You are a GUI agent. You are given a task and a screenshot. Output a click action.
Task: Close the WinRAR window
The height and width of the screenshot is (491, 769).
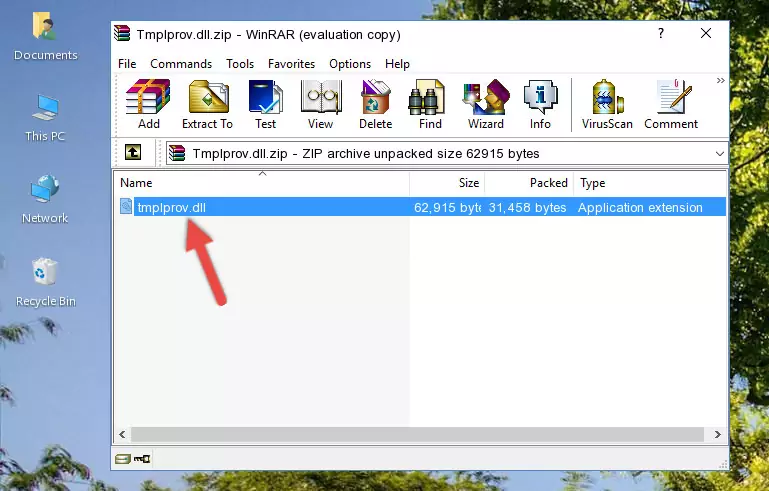pos(706,33)
